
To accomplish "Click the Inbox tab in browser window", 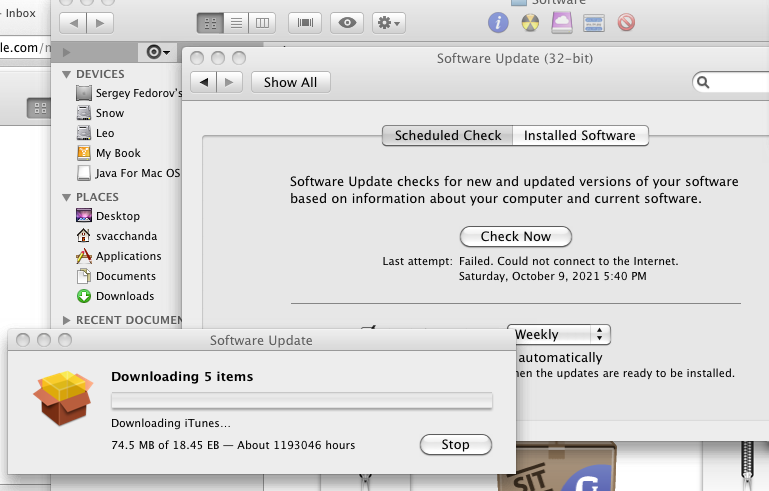I will pos(18,13).
